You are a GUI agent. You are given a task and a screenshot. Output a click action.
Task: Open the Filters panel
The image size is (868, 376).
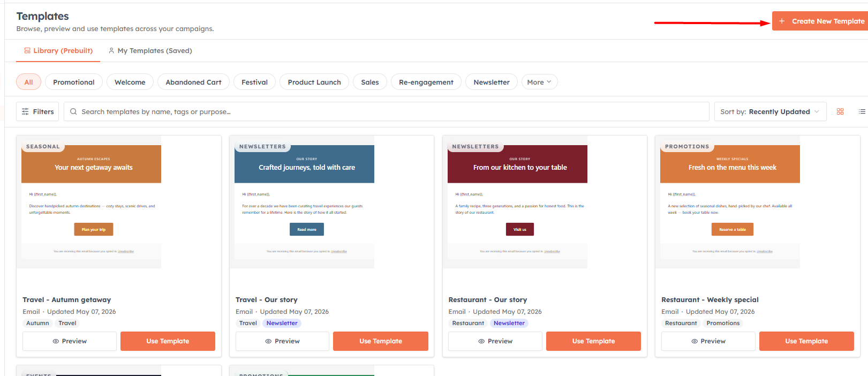37,111
